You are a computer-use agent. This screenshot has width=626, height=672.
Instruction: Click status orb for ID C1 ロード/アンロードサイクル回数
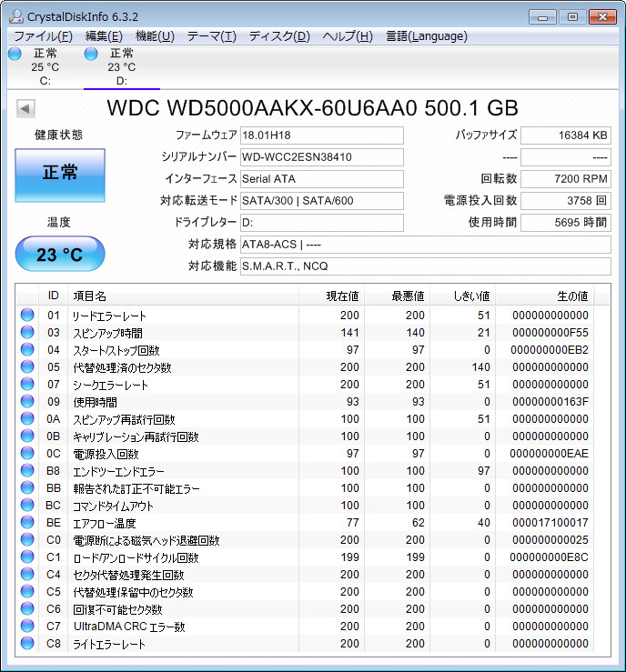tap(27, 557)
